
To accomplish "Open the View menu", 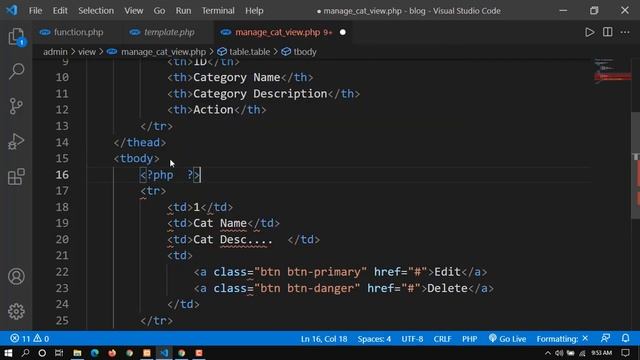I will coord(133,11).
